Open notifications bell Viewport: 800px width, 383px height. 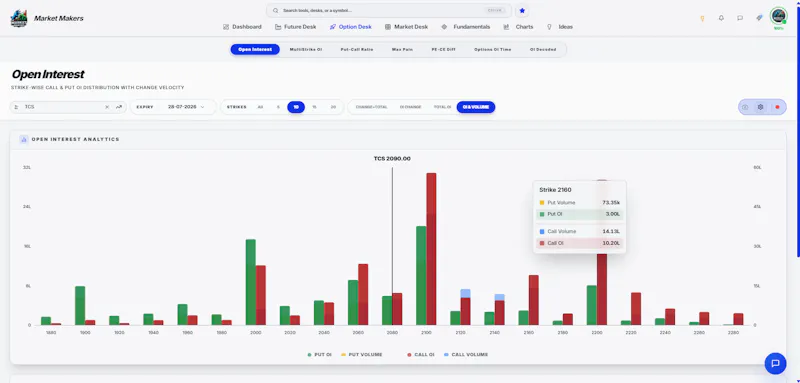click(x=721, y=18)
